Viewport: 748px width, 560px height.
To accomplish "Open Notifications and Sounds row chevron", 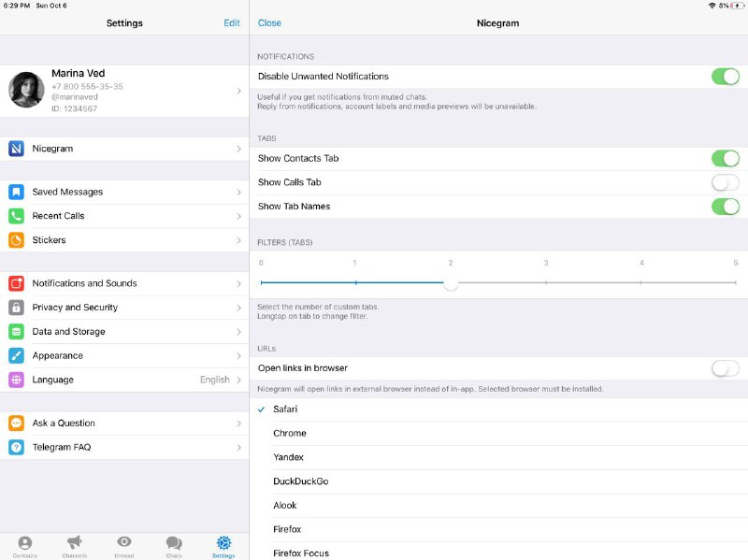I will click(239, 284).
